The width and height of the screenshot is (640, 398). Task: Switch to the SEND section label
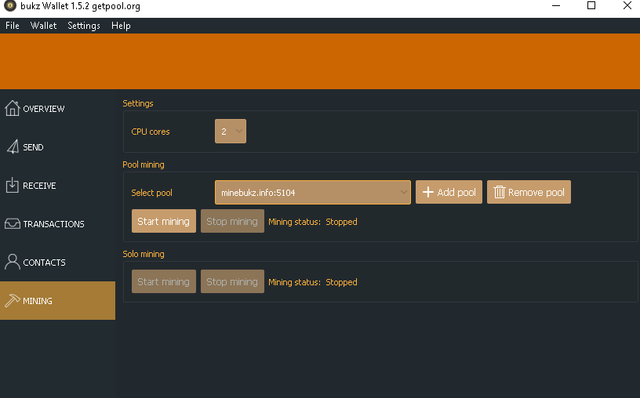click(x=33, y=147)
